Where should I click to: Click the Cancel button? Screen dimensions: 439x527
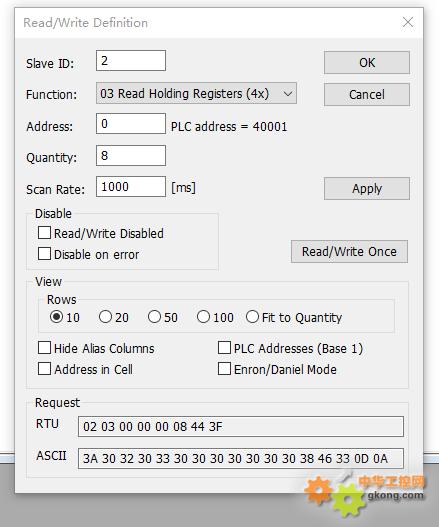[x=367, y=94]
